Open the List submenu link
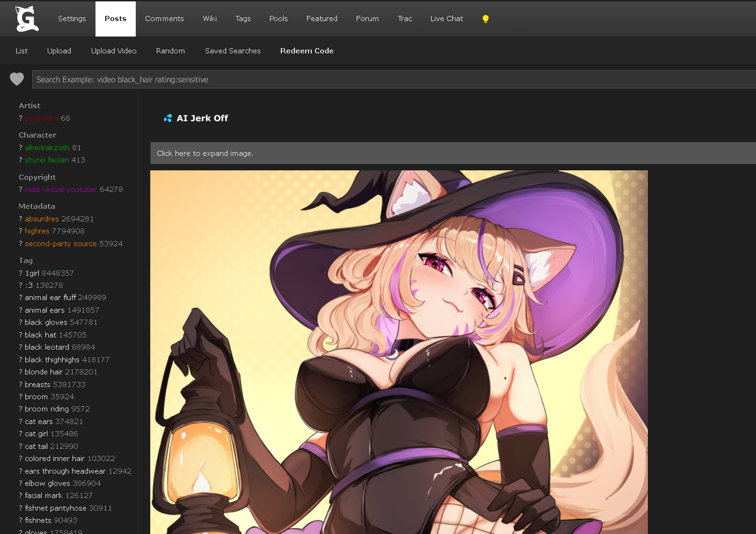The height and width of the screenshot is (534, 756). (22, 51)
